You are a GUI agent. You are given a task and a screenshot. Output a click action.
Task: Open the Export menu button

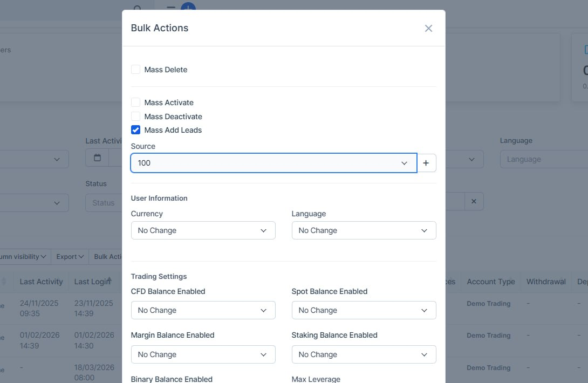(x=70, y=257)
